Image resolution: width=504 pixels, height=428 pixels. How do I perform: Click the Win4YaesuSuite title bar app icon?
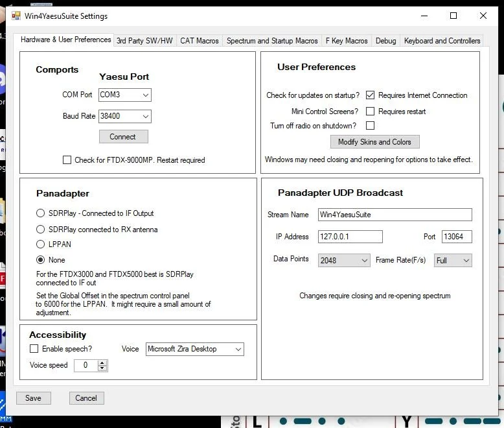(16, 16)
